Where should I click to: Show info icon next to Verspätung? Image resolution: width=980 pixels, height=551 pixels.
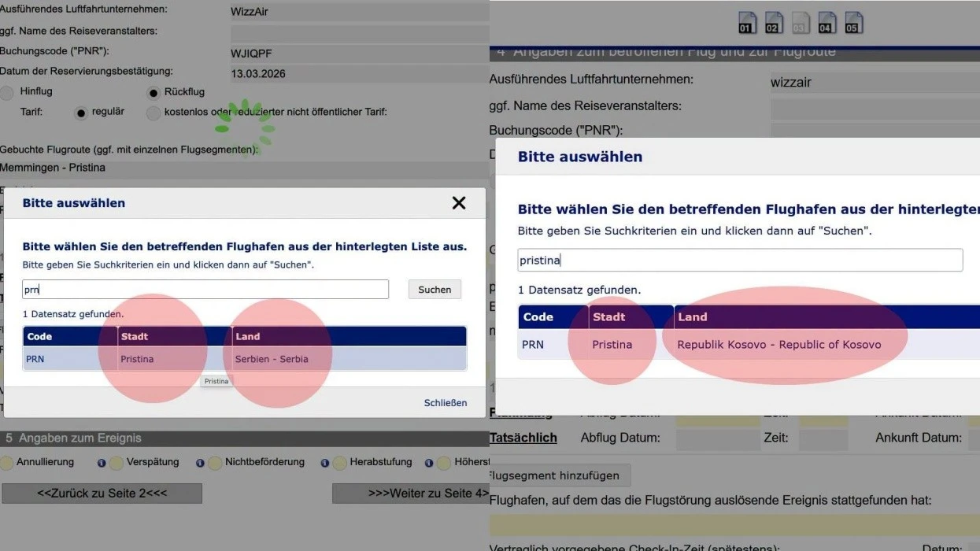[x=200, y=463]
